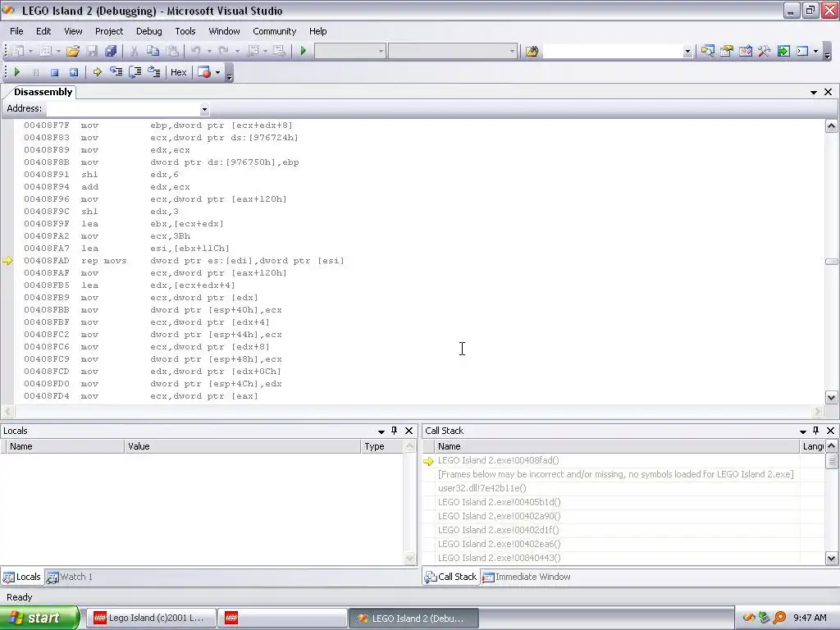The width and height of the screenshot is (840, 630).
Task: Click the Find in Files binoculars icon
Action: pos(532,51)
